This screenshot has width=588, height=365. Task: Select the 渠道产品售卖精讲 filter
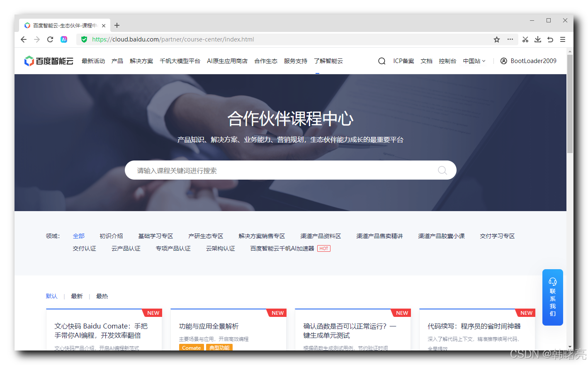(379, 236)
